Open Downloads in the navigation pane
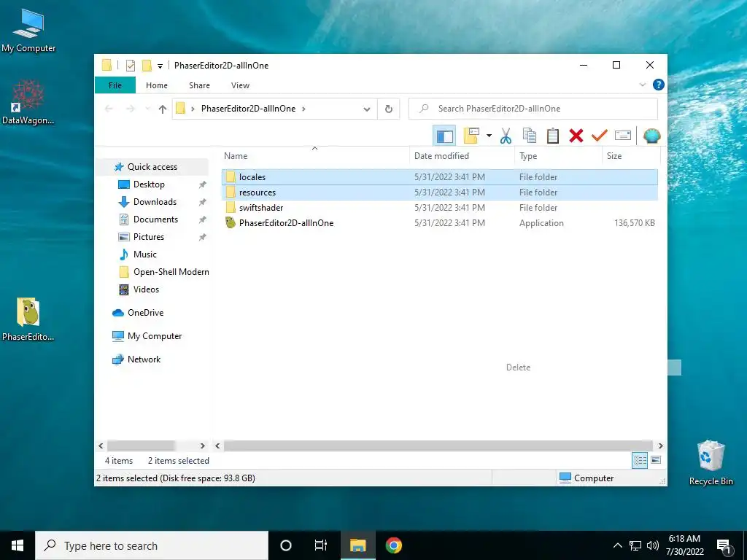Screen dimensions: 747x560 [x=155, y=202]
